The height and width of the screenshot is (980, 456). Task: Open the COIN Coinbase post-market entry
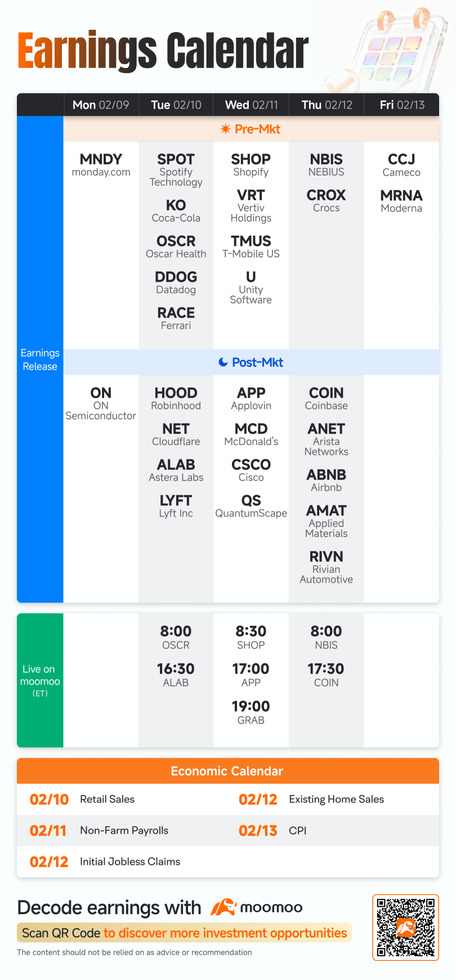[x=326, y=398]
